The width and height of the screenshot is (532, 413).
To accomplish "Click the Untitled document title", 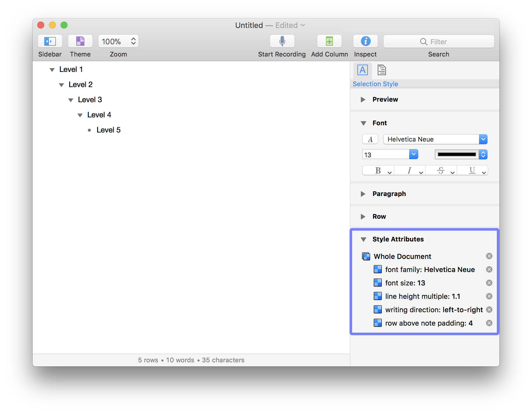I will 249,25.
